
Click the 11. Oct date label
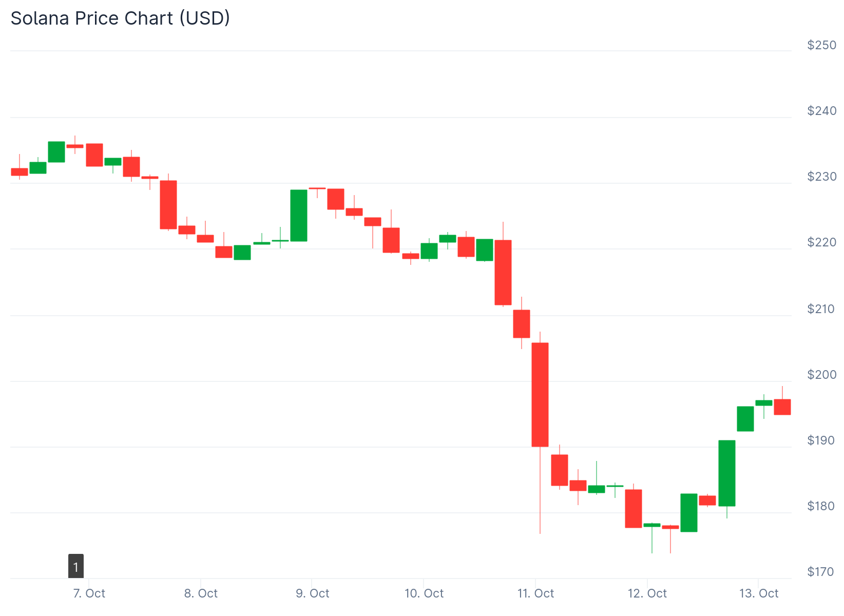tap(535, 593)
